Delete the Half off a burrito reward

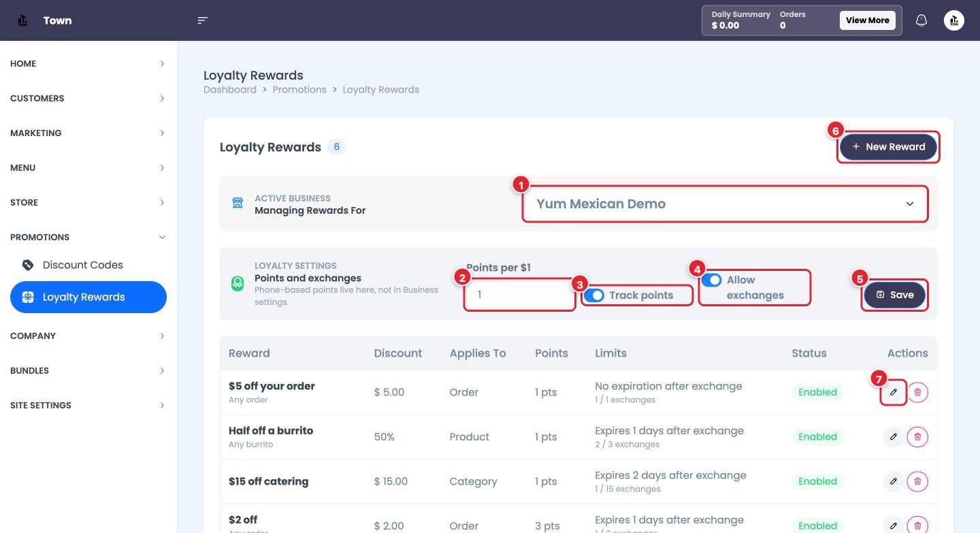point(917,437)
